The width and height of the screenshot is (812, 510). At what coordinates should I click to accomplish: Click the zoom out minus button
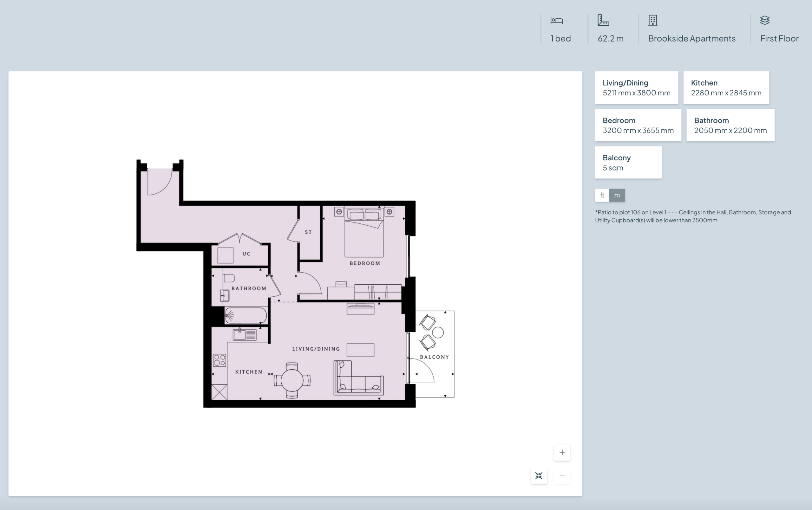562,476
